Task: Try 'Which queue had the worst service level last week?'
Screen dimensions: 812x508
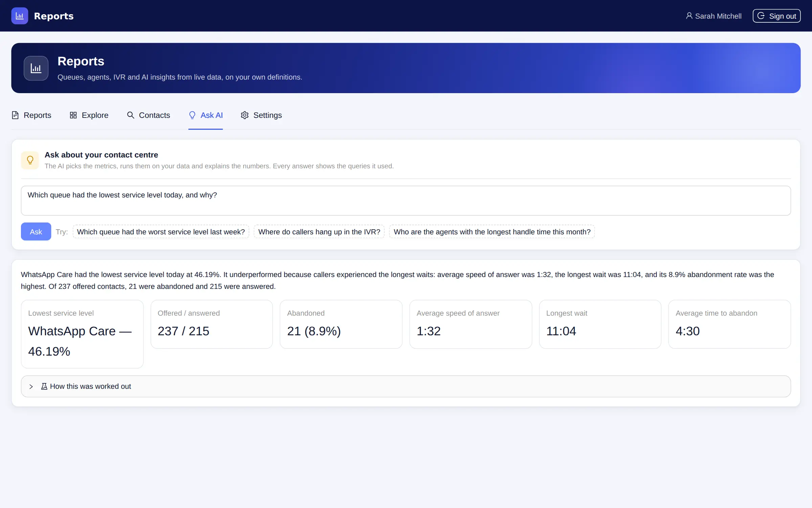Action: coord(161,232)
